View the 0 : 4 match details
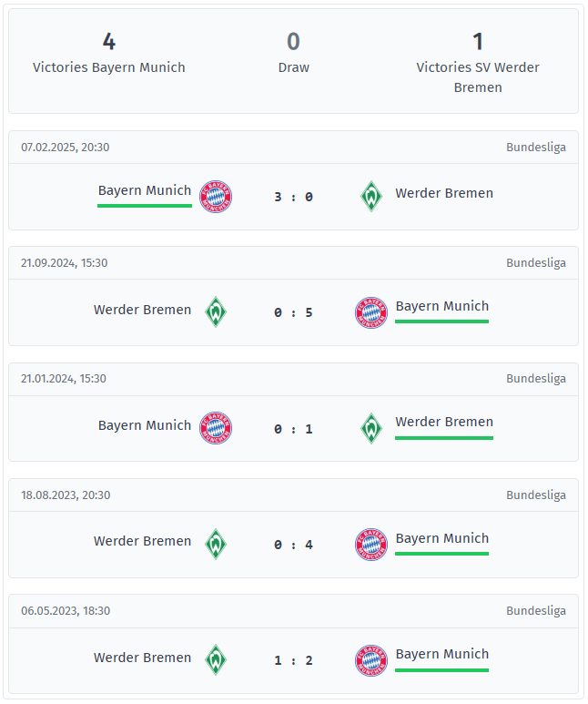Screen dimensions: 588x704 (x=293, y=545)
